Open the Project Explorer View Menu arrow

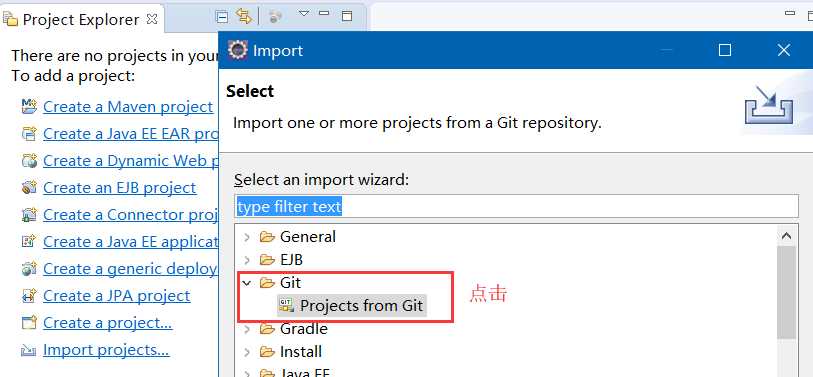coord(304,13)
